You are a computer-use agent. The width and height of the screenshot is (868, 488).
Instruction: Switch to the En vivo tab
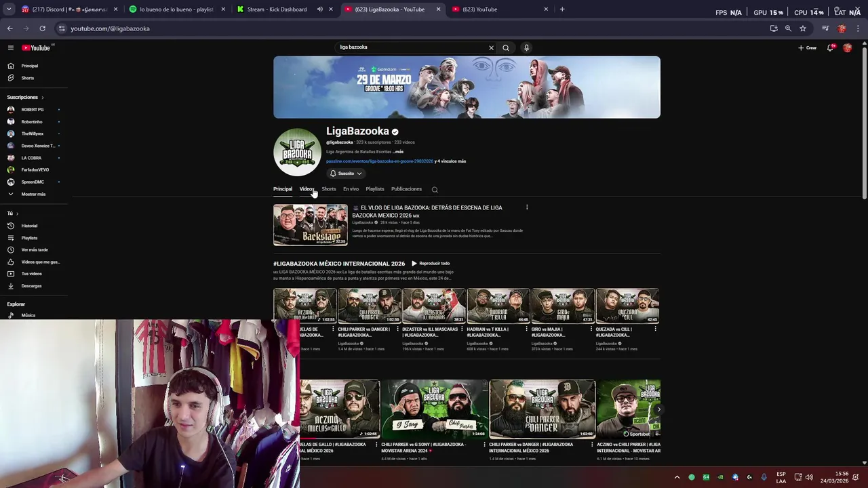pyautogui.click(x=351, y=189)
